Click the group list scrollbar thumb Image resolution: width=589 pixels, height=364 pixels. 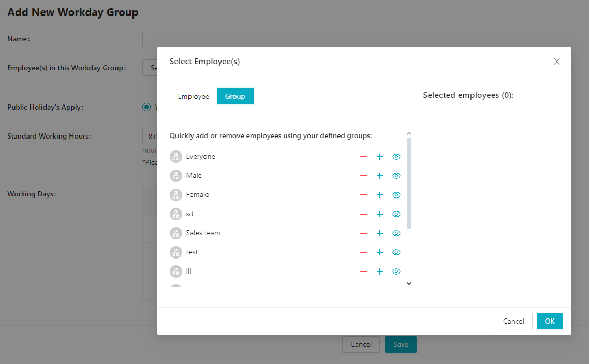point(409,183)
